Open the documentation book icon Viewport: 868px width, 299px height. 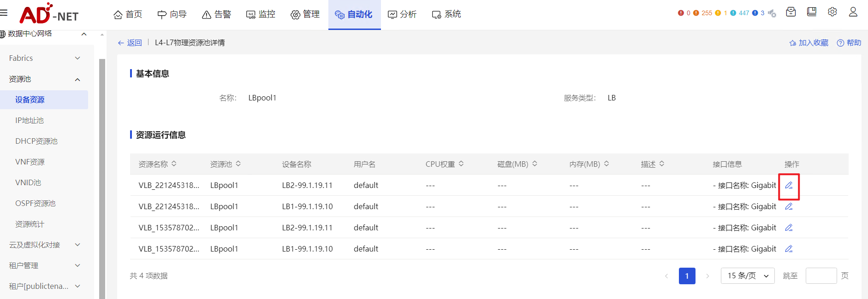pos(811,12)
